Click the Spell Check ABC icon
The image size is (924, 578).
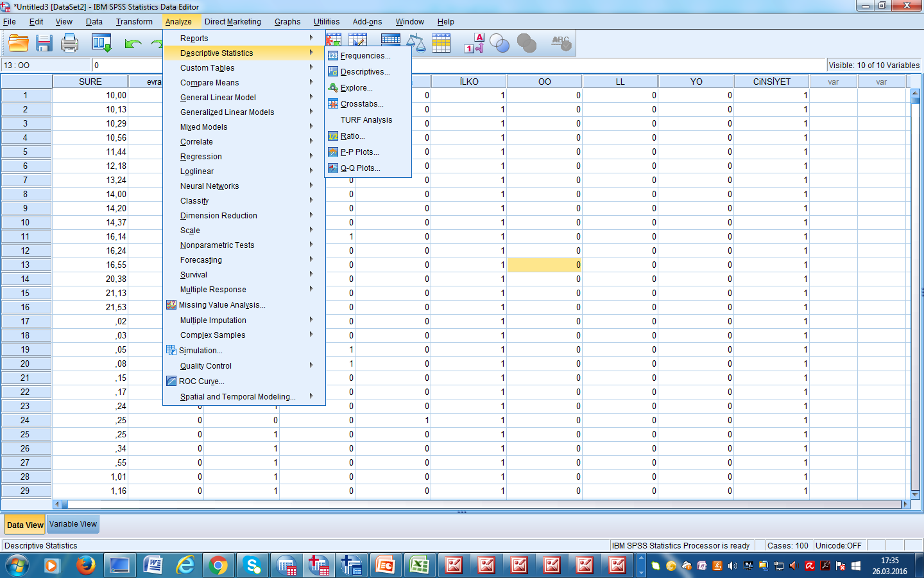pos(561,44)
